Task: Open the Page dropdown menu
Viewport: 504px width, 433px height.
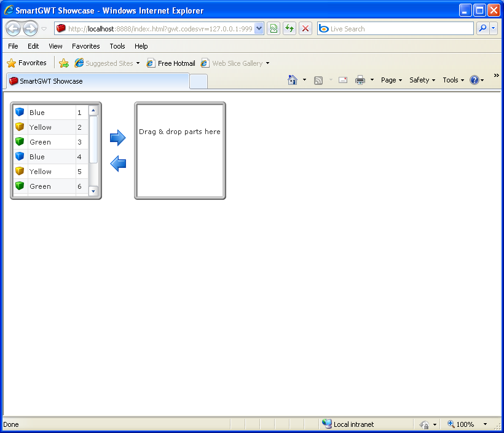Action: (392, 80)
